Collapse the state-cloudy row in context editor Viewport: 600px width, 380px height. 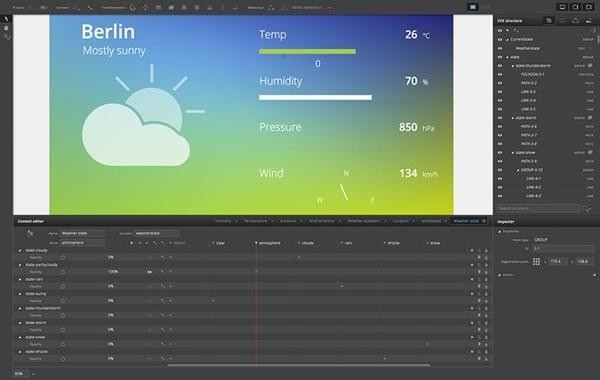pos(20,251)
